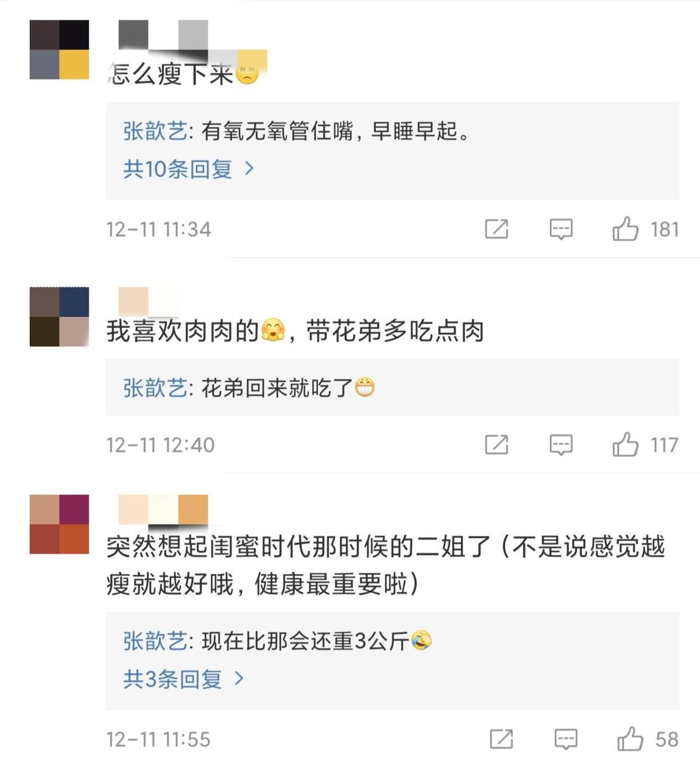Like the comment posted at 11:34

(625, 229)
